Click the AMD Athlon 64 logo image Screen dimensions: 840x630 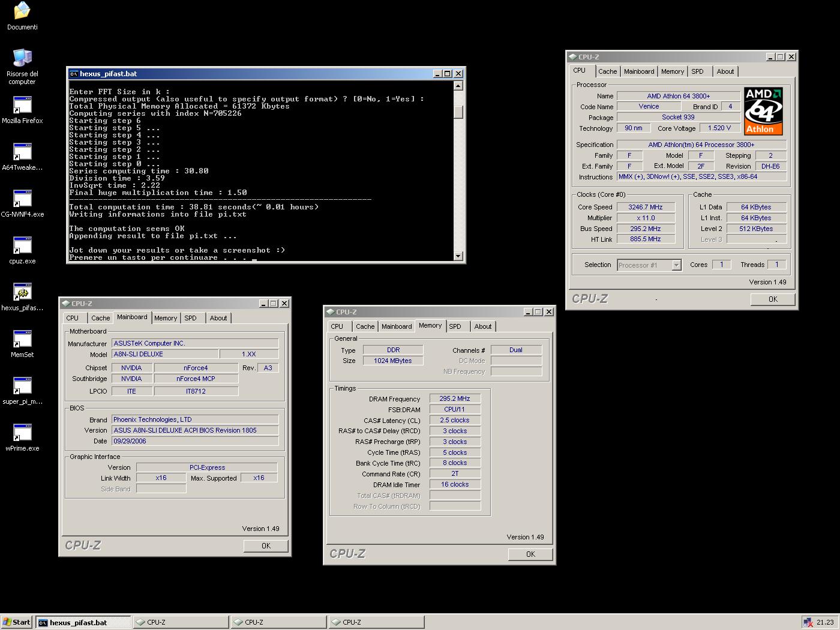click(x=763, y=111)
